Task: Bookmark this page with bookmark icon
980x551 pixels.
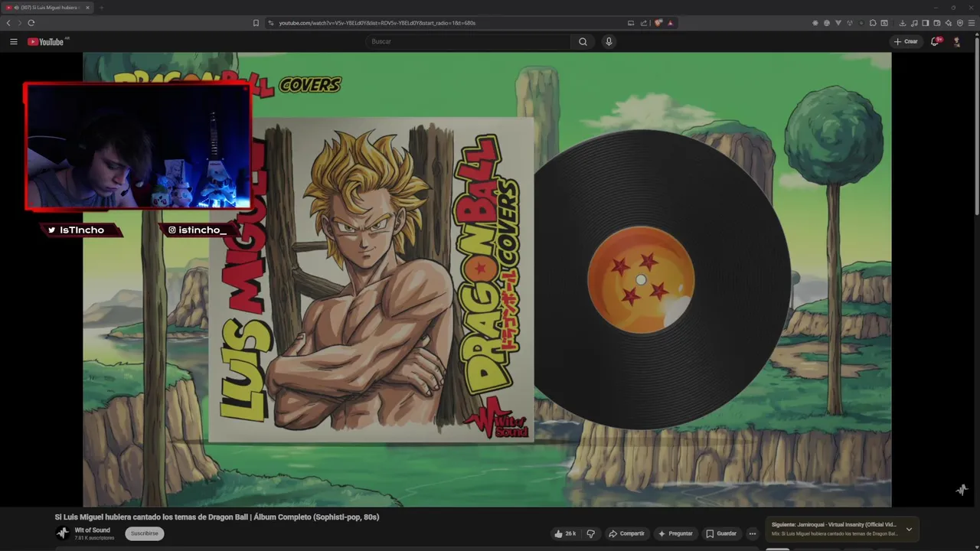Action: click(256, 23)
